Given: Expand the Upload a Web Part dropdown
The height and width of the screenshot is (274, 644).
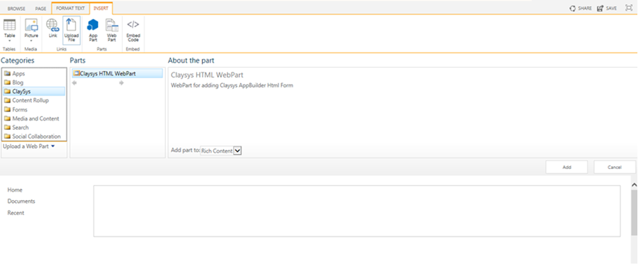Looking at the screenshot, I should point(29,146).
